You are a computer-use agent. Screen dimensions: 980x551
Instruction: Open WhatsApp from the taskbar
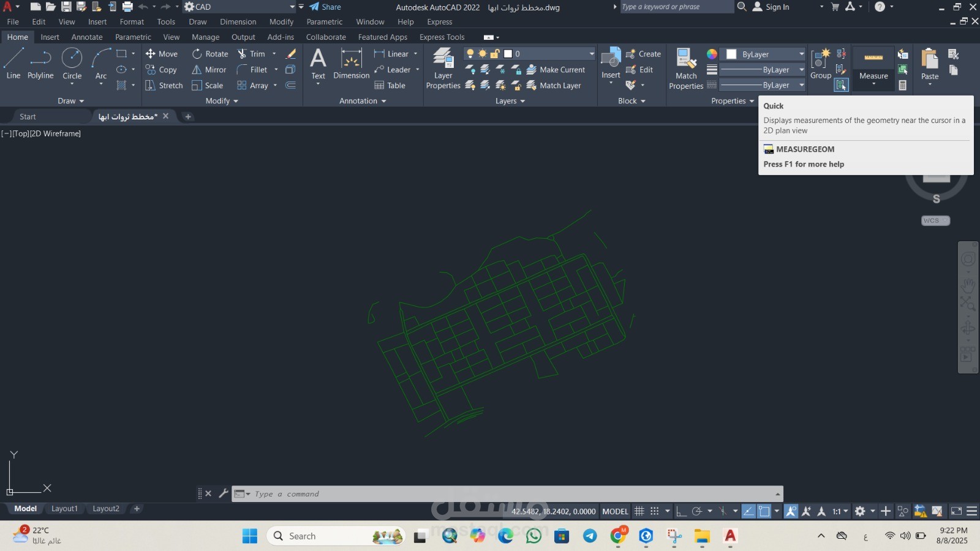533,536
